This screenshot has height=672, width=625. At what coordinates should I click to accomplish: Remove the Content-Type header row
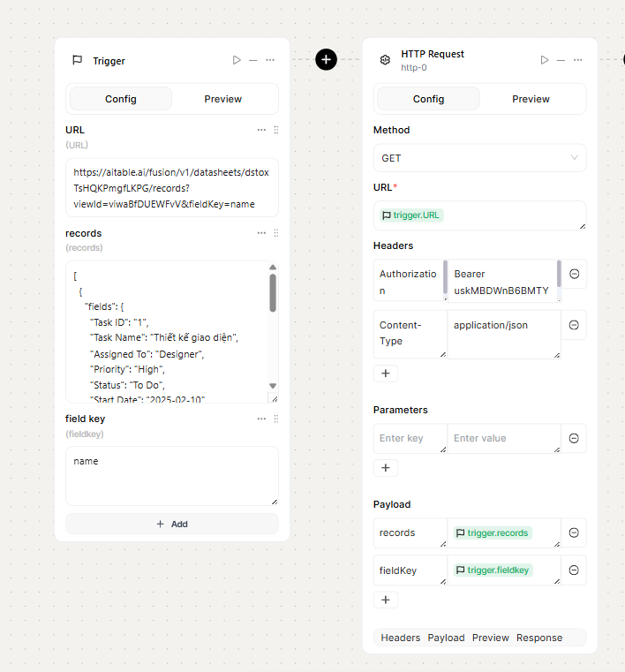(574, 325)
